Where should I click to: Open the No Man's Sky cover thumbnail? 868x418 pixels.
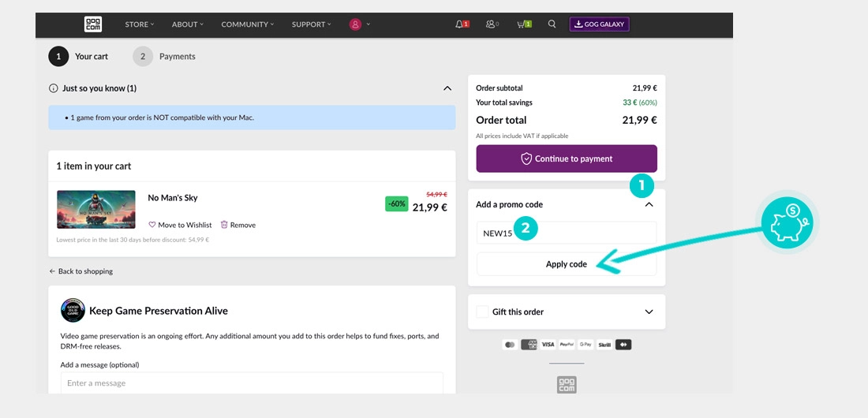95,209
